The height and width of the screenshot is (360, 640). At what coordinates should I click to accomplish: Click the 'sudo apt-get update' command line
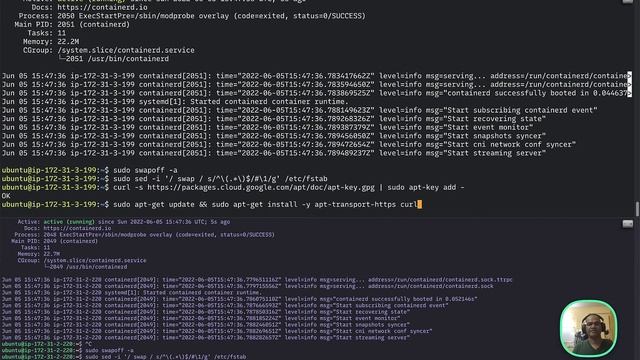265,204
